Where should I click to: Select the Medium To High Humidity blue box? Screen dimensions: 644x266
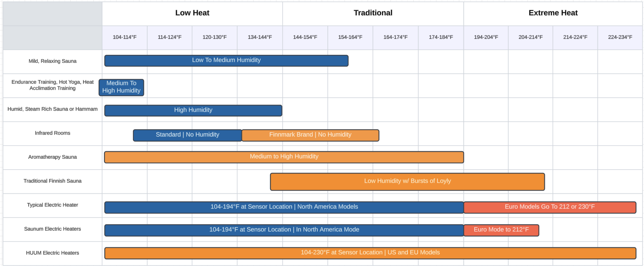tap(121, 87)
